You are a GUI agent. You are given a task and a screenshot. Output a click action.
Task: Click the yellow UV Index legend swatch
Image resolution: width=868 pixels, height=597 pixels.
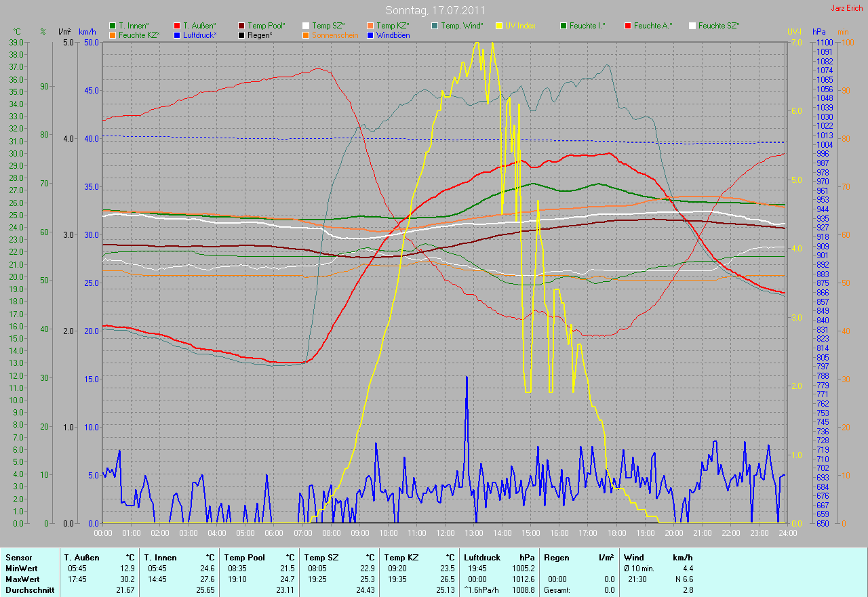click(498, 26)
